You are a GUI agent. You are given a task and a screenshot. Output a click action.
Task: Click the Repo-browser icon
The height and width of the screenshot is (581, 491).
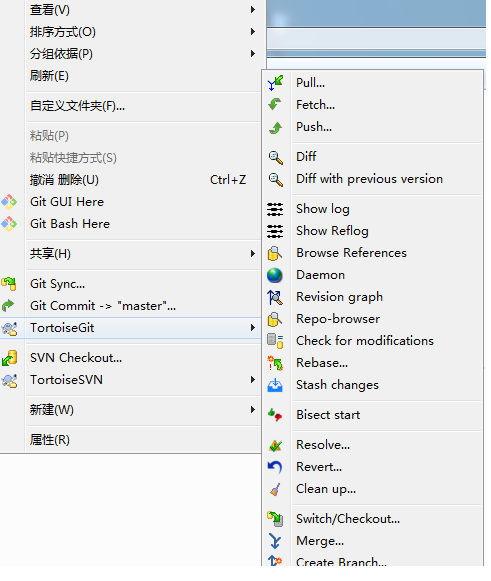[x=275, y=319]
